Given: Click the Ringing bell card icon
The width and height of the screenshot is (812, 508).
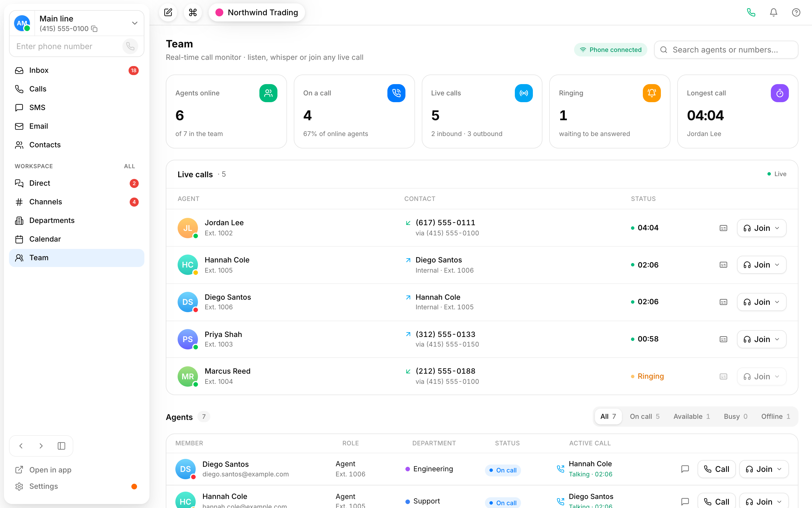Looking at the screenshot, I should coord(652,93).
